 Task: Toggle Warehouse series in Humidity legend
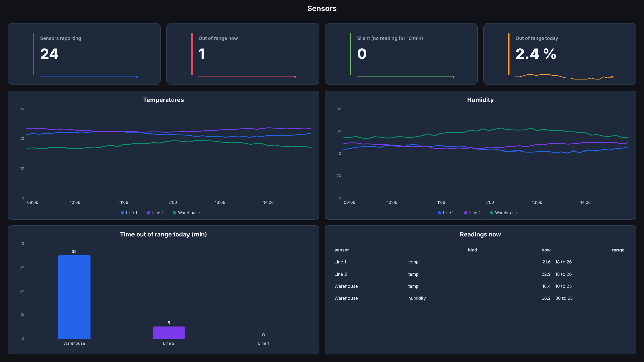(503, 213)
